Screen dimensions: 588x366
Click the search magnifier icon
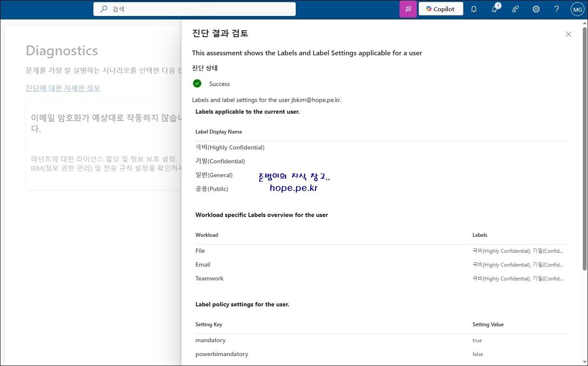tap(104, 9)
